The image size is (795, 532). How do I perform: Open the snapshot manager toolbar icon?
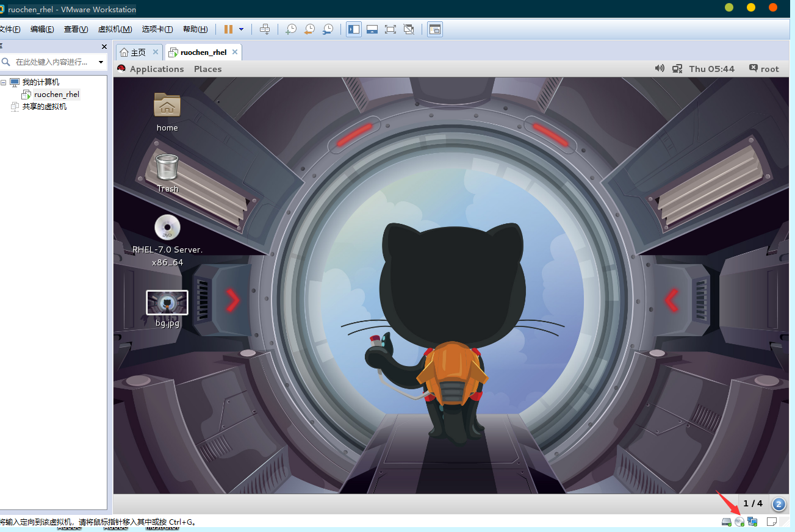328,29
